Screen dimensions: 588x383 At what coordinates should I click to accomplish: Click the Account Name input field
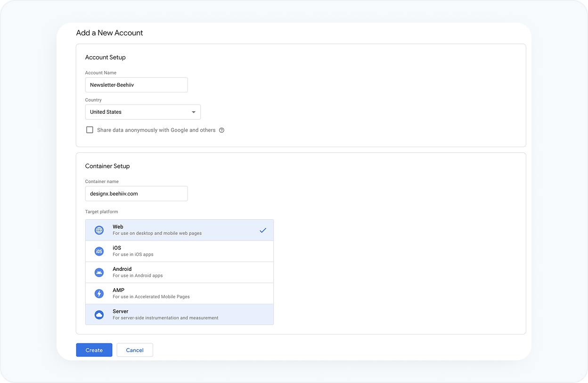(x=136, y=85)
